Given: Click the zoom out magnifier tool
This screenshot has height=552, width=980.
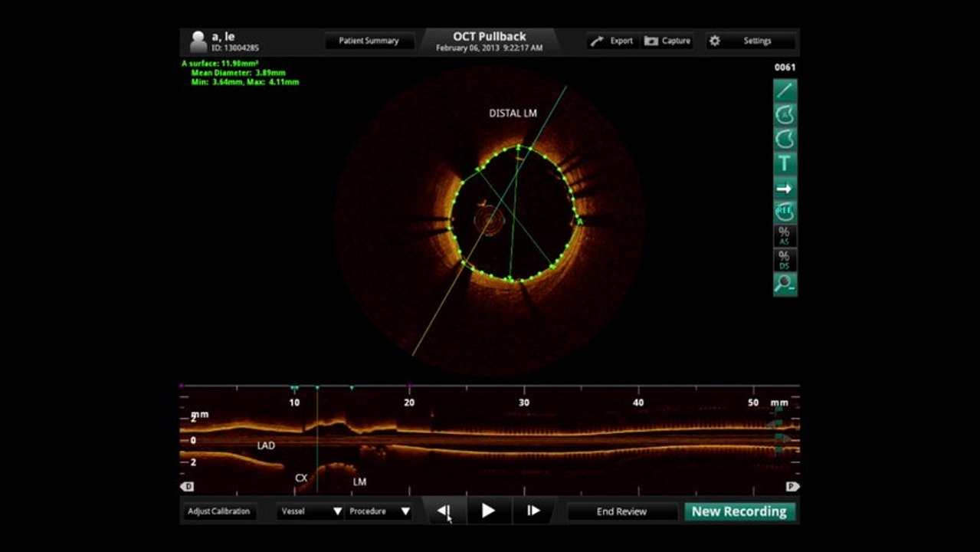Looking at the screenshot, I should 785,284.
